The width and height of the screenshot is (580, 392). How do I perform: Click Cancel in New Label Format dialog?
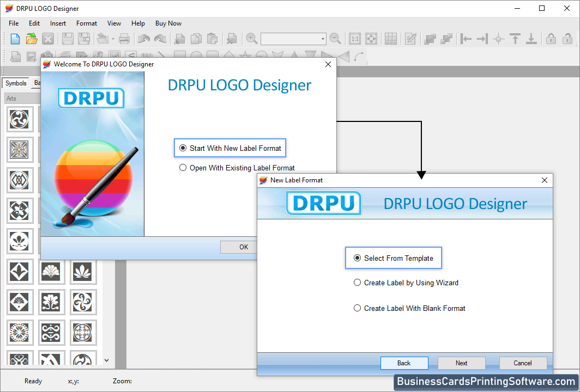pyautogui.click(x=522, y=363)
